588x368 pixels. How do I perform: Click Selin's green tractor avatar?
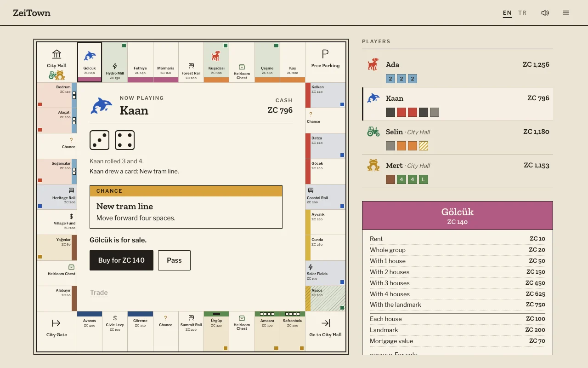point(373,132)
